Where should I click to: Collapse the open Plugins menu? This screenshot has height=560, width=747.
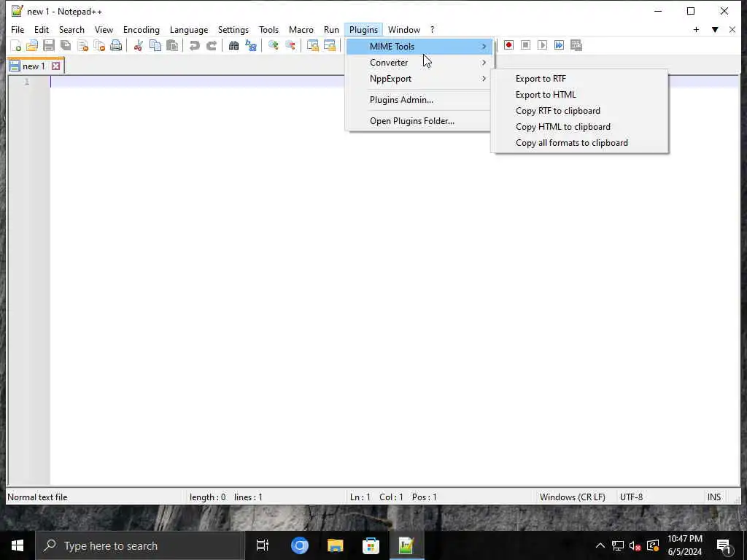[x=363, y=29]
